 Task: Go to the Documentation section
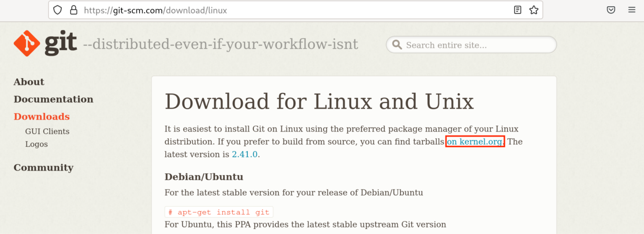point(54,99)
